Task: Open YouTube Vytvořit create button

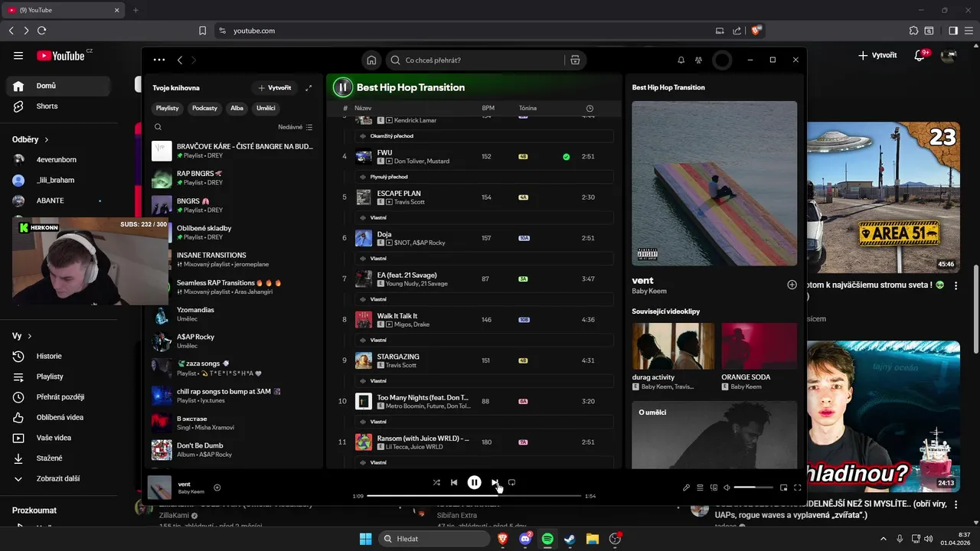Action: click(x=877, y=55)
